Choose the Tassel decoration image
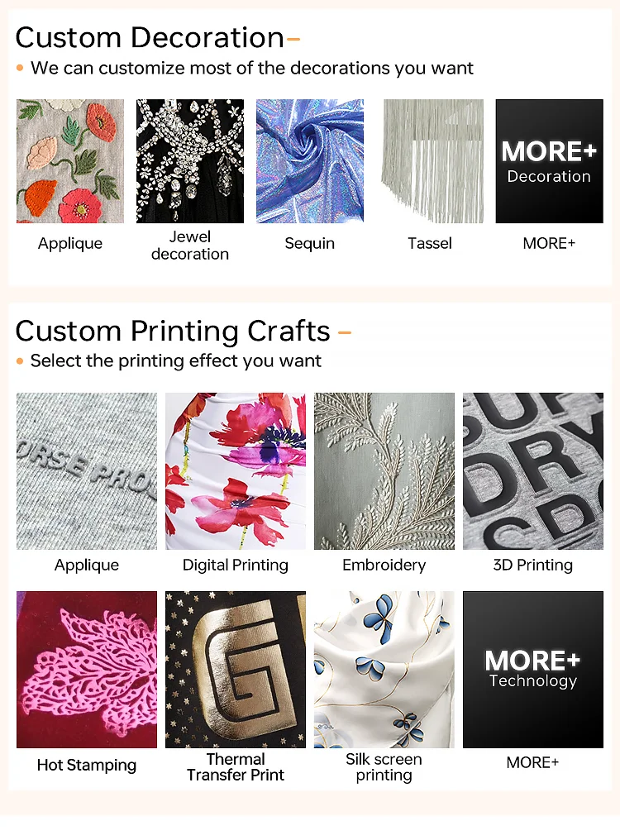Viewport: 620px width, 840px height. [x=430, y=160]
